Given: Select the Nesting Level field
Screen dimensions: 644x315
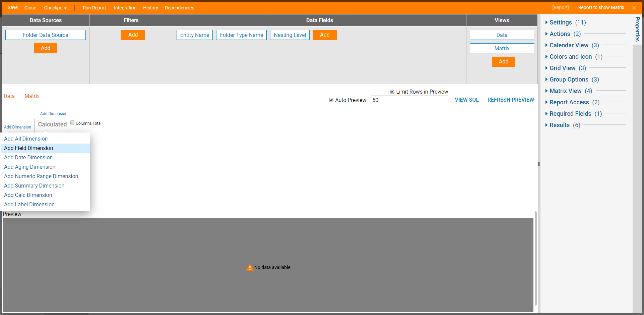Looking at the screenshot, I should pyautogui.click(x=290, y=35).
